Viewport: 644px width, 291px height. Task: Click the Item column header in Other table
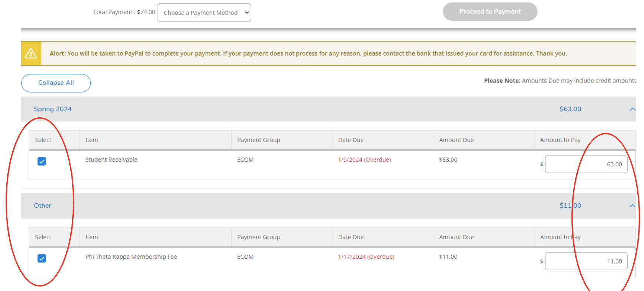click(x=92, y=237)
